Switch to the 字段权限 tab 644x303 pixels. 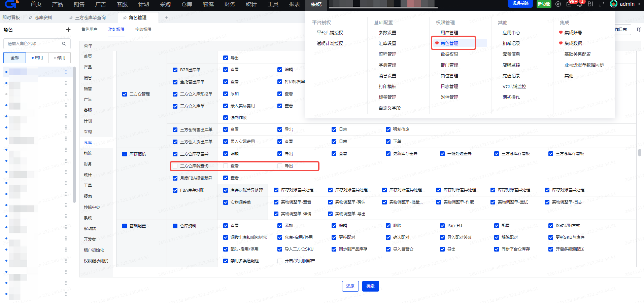(143, 30)
